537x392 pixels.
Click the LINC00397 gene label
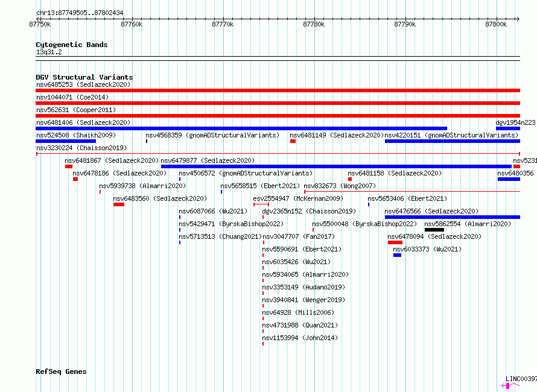click(x=521, y=379)
